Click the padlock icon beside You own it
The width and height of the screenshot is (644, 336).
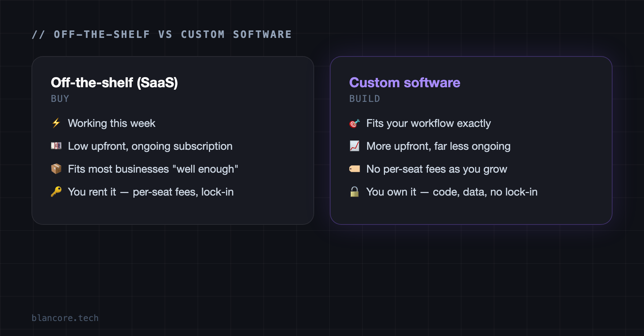[355, 192]
